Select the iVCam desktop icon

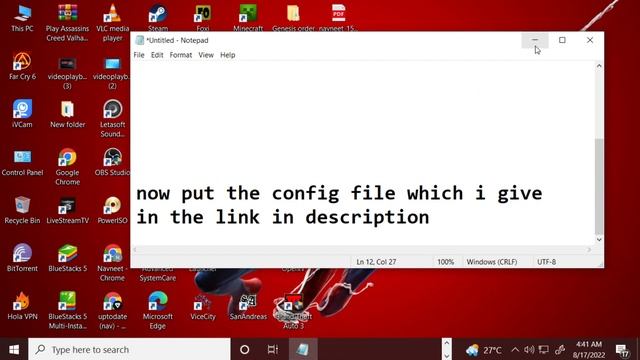(22, 114)
